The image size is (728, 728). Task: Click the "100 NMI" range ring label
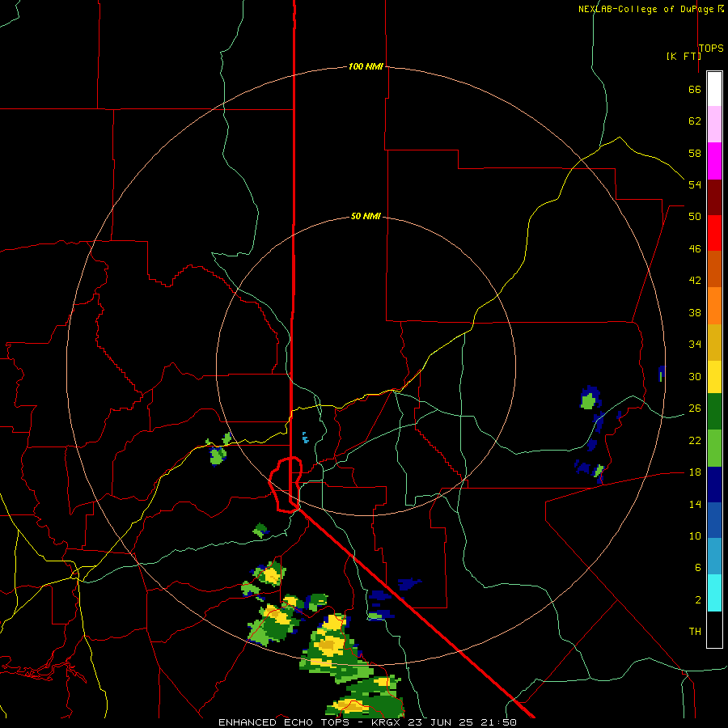[x=366, y=67]
